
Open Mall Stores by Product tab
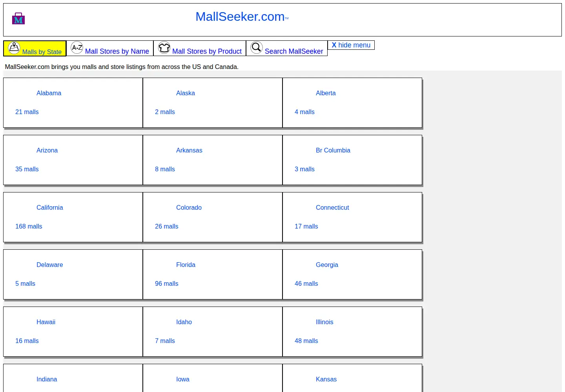(200, 48)
